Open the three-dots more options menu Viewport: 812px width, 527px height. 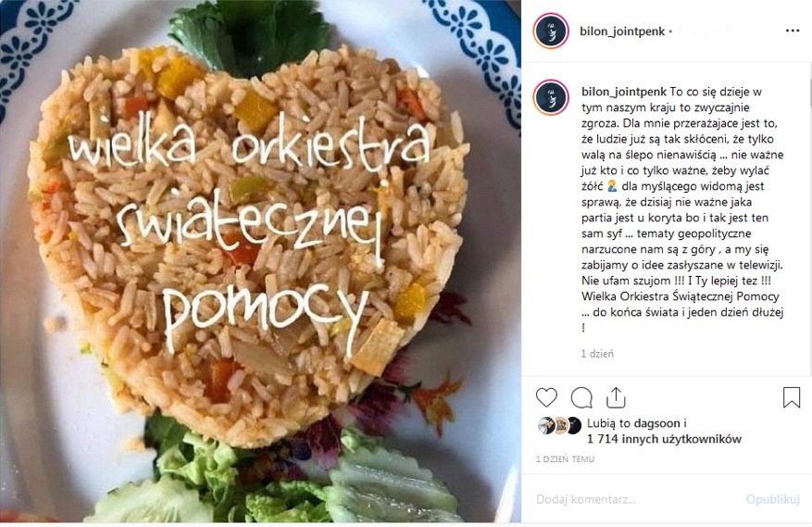click(793, 31)
